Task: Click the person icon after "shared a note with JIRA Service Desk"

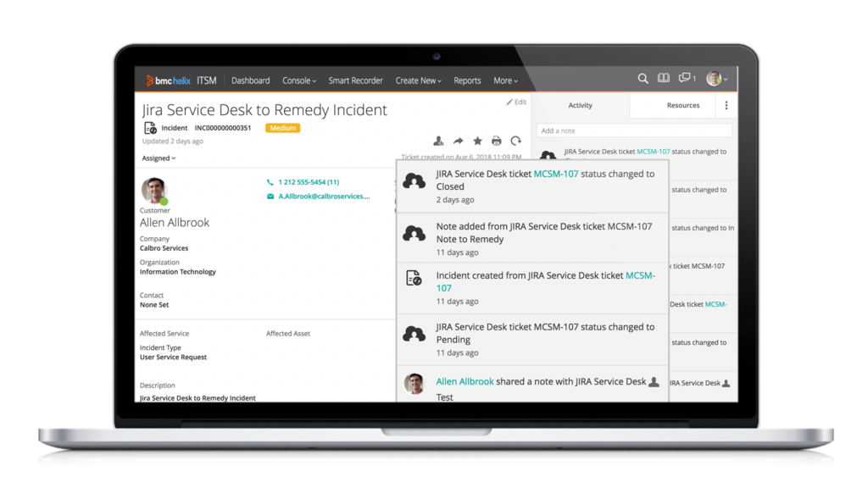Action: click(x=654, y=382)
